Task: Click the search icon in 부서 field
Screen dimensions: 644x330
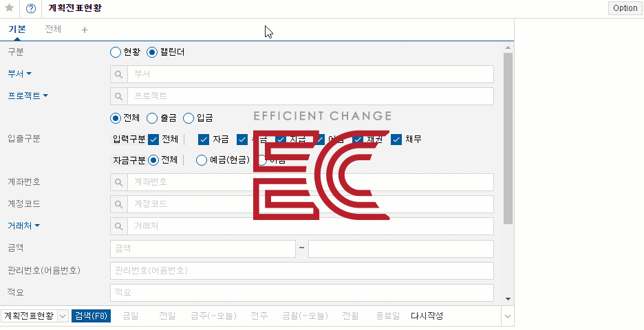Action: point(119,74)
